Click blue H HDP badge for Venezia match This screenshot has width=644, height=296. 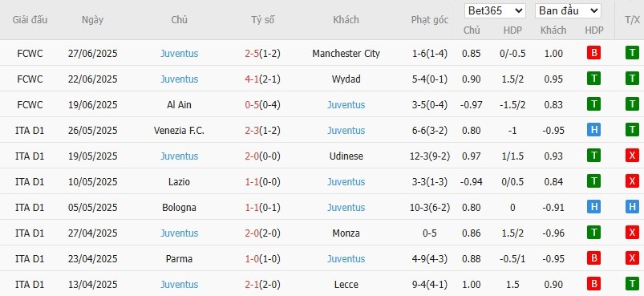593,130
